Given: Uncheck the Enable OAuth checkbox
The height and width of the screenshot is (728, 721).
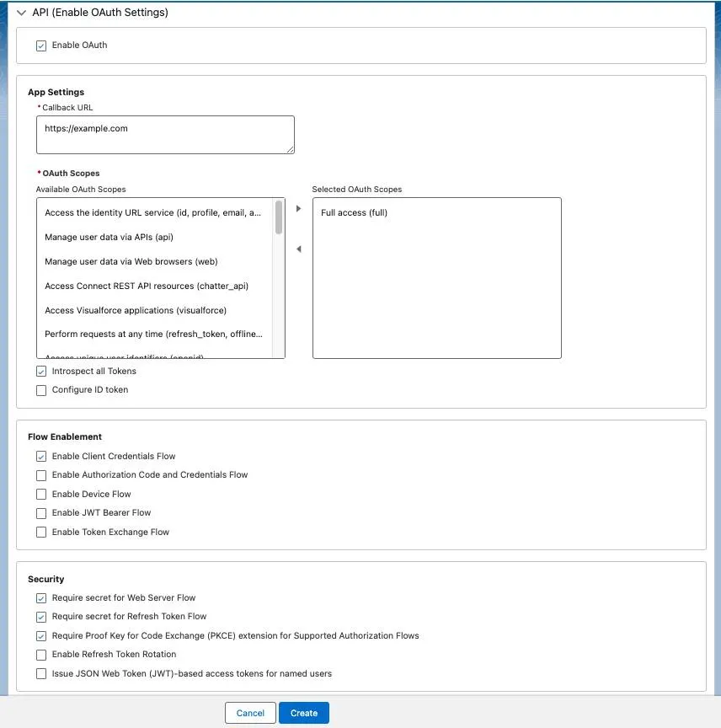Looking at the screenshot, I should [41, 45].
